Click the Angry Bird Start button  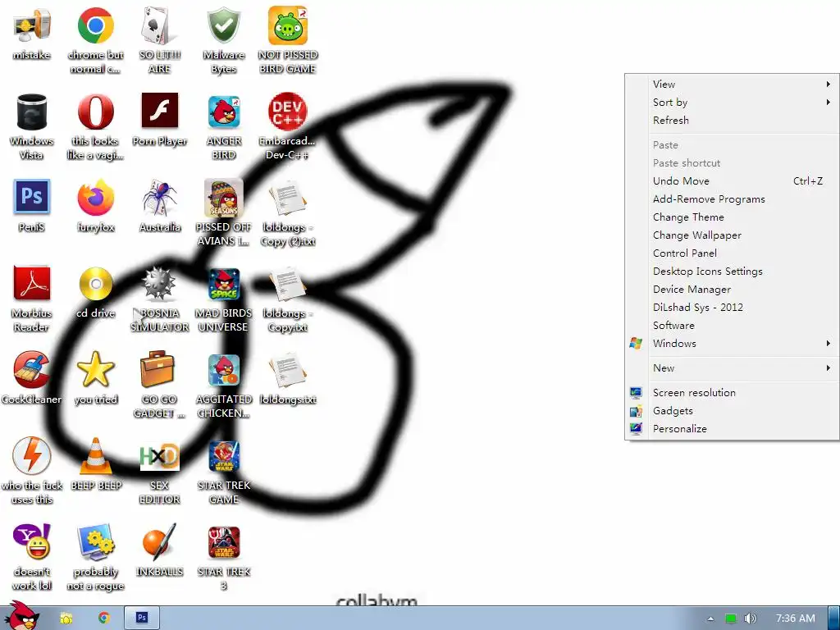(21, 615)
